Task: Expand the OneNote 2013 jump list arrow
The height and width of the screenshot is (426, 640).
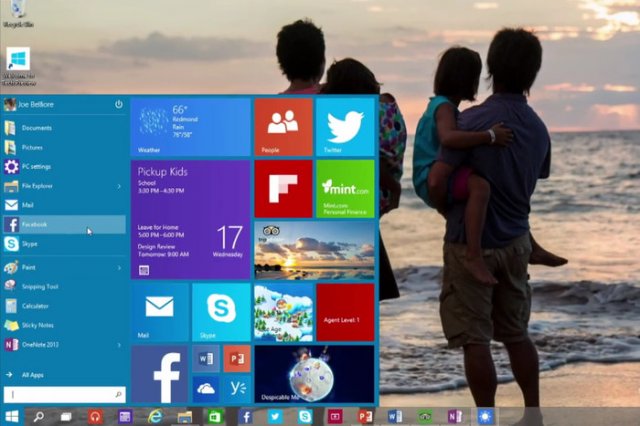Action: pos(119,345)
